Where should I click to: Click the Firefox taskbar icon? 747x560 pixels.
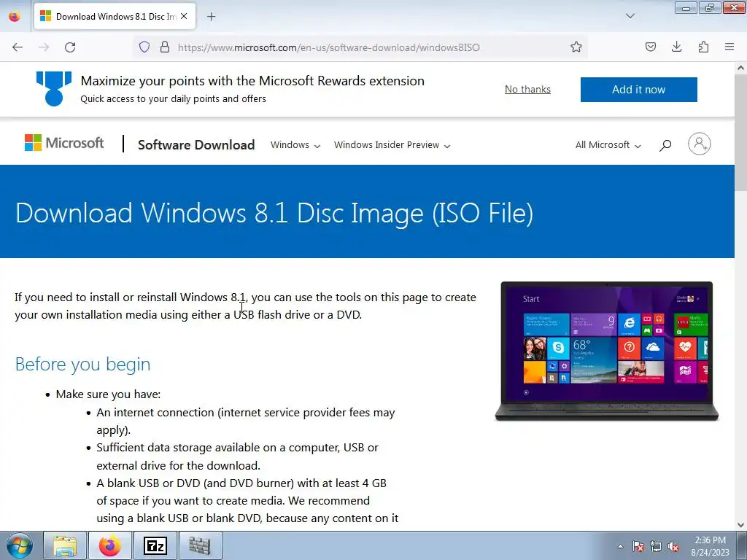point(109,545)
